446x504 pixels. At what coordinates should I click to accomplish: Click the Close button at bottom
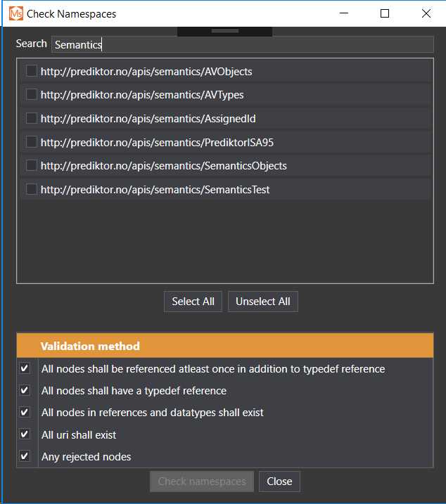click(x=279, y=482)
